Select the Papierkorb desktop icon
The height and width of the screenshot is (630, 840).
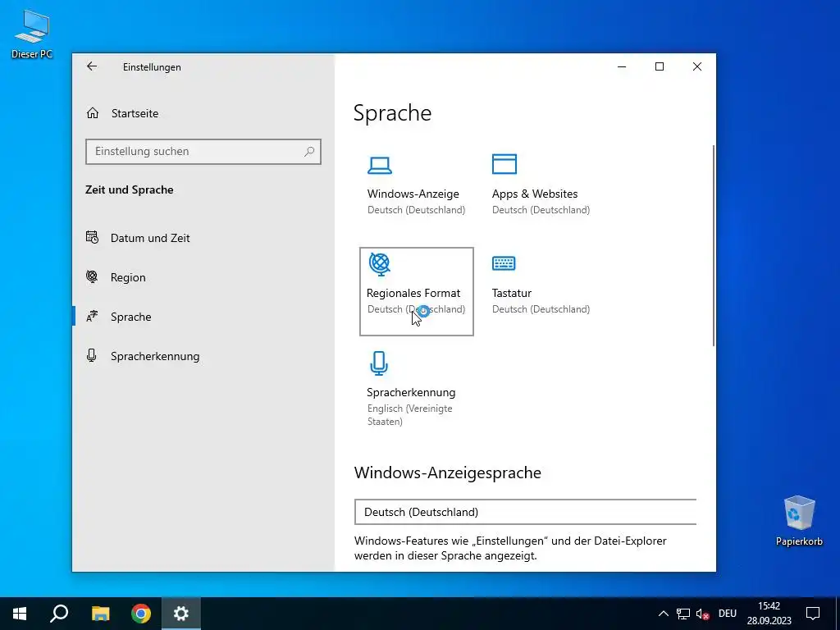(799, 521)
